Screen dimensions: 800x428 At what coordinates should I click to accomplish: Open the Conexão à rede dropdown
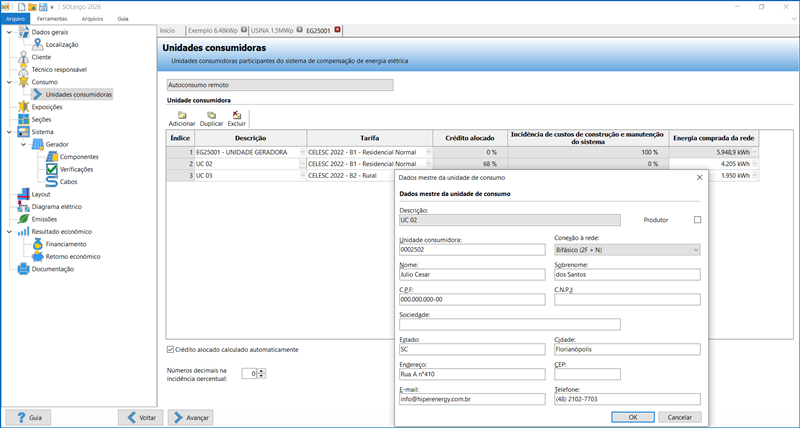tap(695, 249)
